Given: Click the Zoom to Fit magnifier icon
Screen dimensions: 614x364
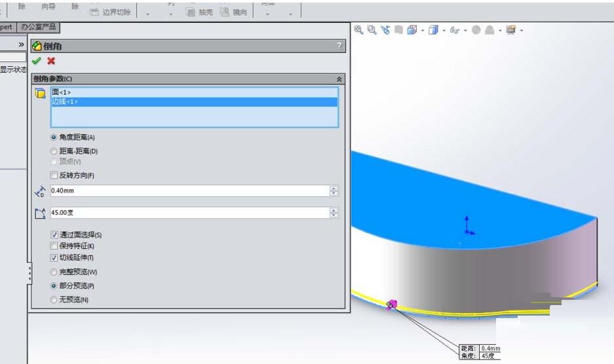Looking at the screenshot, I should point(358,29).
